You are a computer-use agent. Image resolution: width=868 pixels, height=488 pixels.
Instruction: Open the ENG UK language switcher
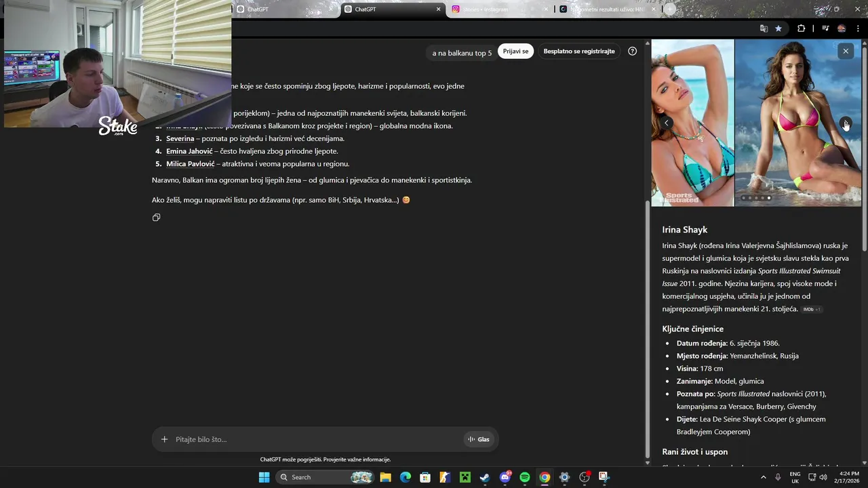coord(795,477)
